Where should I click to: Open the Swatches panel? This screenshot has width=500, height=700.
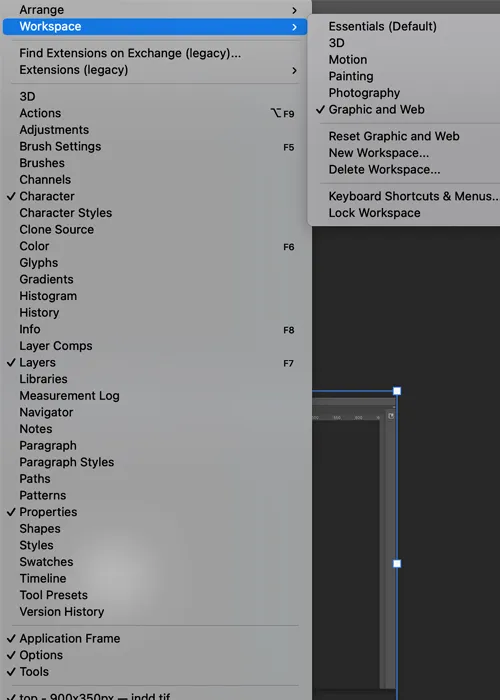(46, 562)
